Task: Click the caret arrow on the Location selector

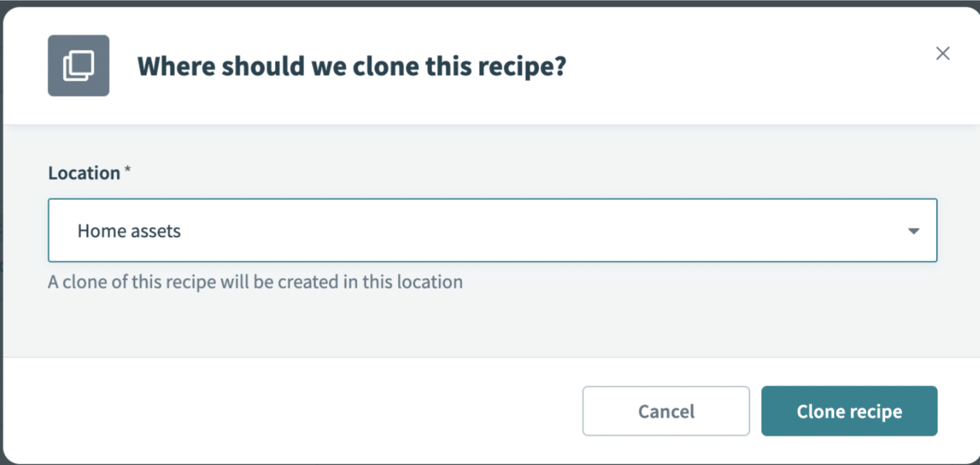Action: pos(913,231)
